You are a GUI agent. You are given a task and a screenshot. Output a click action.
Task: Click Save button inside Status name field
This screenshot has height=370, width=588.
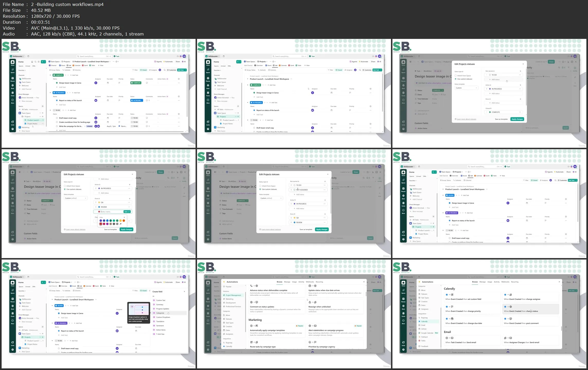coord(127,212)
